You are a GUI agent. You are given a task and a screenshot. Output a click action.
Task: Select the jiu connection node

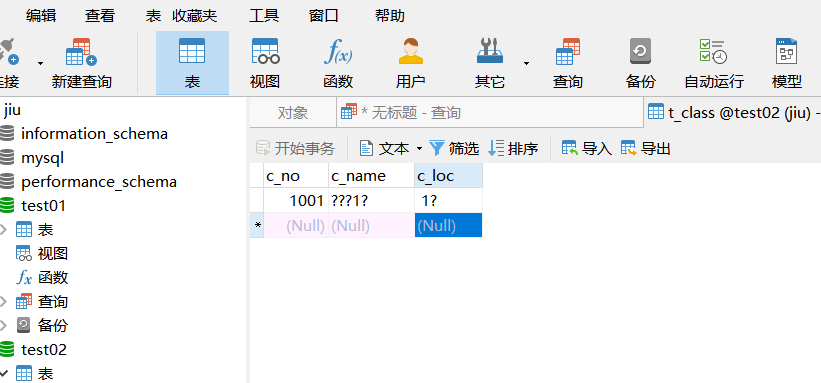[13, 110]
